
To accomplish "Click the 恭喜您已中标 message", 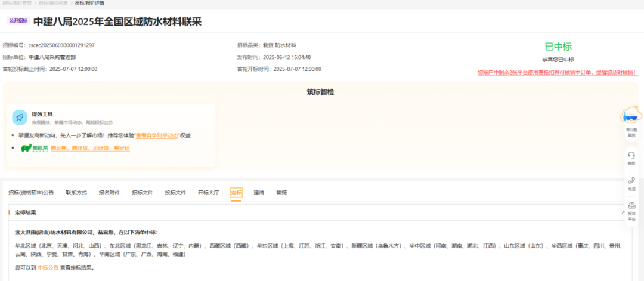I will tap(558, 60).
